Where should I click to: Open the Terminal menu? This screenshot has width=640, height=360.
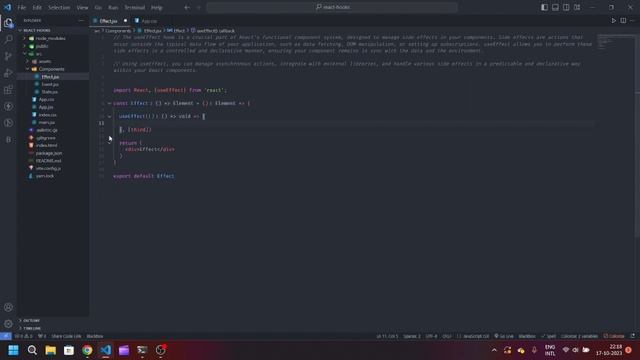click(135, 7)
